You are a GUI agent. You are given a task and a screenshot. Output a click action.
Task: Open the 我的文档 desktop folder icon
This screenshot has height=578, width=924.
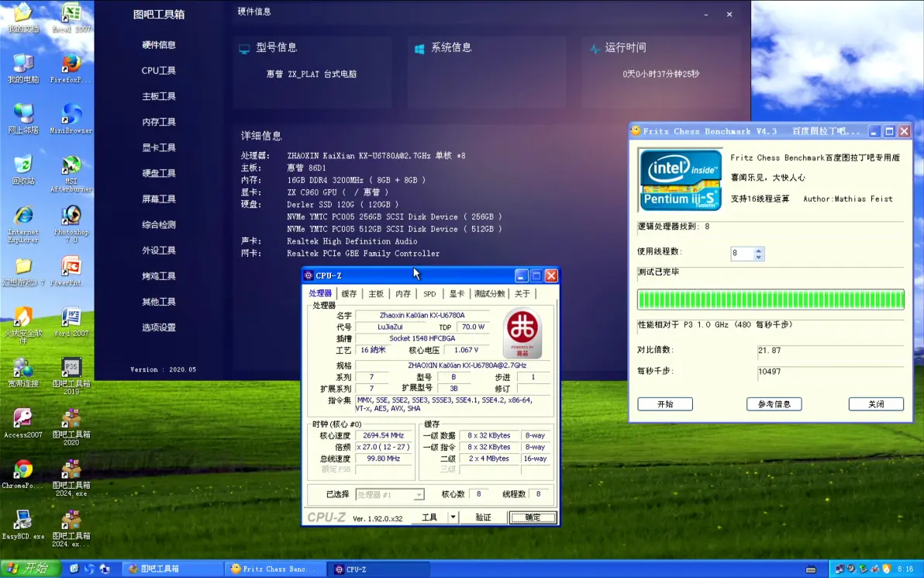23,16
